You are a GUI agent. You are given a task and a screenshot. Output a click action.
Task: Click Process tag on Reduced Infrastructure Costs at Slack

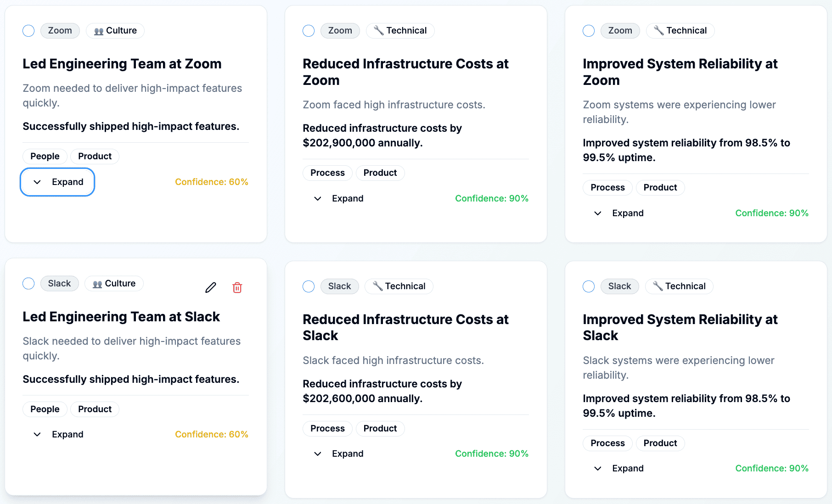(328, 429)
